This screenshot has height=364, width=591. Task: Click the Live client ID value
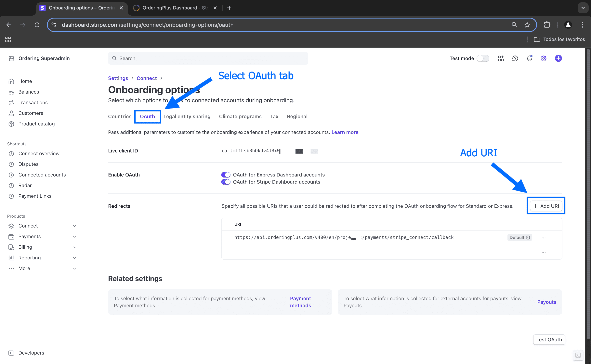tap(251, 151)
